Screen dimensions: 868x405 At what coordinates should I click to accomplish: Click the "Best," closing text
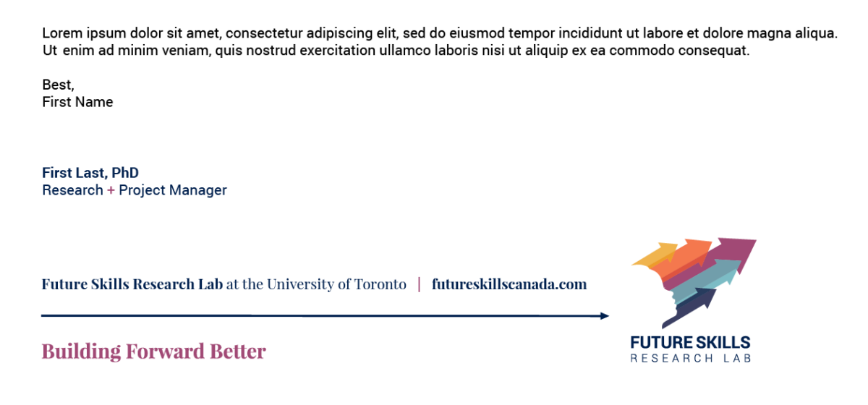point(58,85)
